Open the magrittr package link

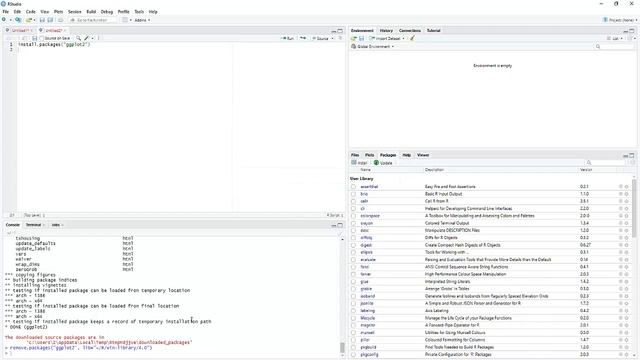pos(367,325)
